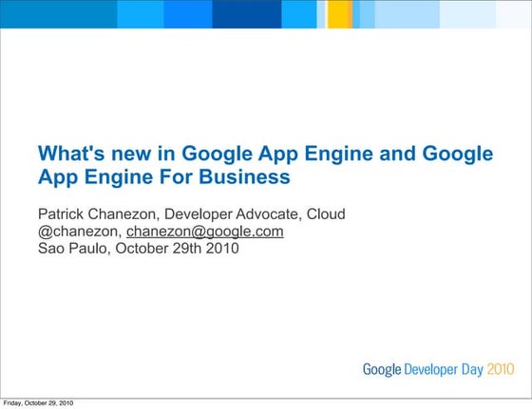
Task: Click the Google Developer Day 2010 logo
Action: click(438, 369)
